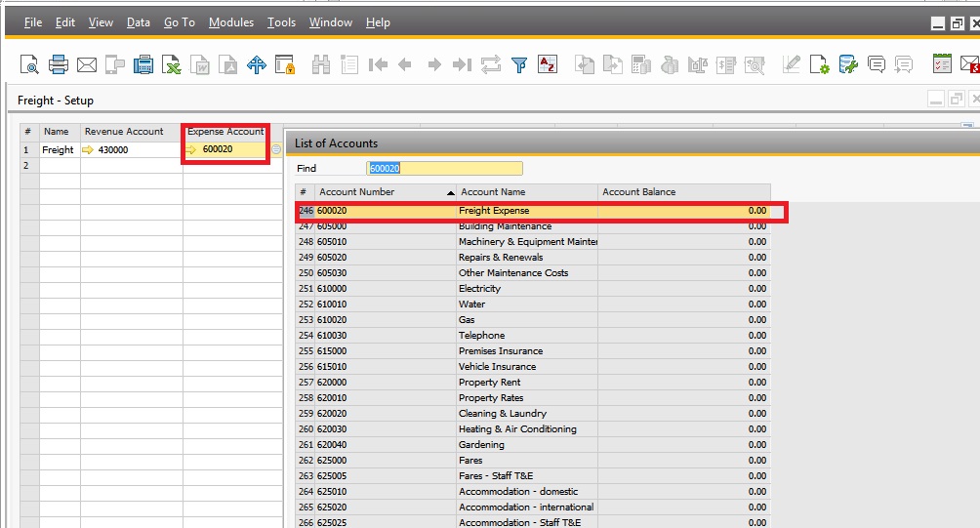Screen dimensions: 980x528
Task: Click the Gross Profit calculator icon
Action: 641,64
